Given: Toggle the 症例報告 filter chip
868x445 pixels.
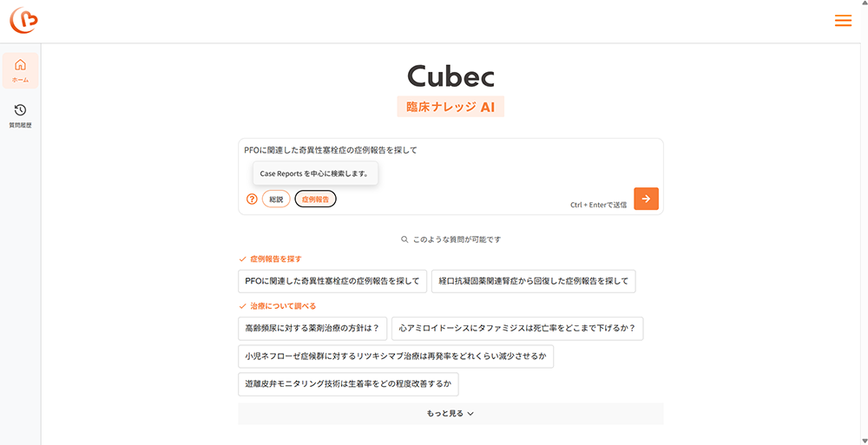Looking at the screenshot, I should 315,199.
